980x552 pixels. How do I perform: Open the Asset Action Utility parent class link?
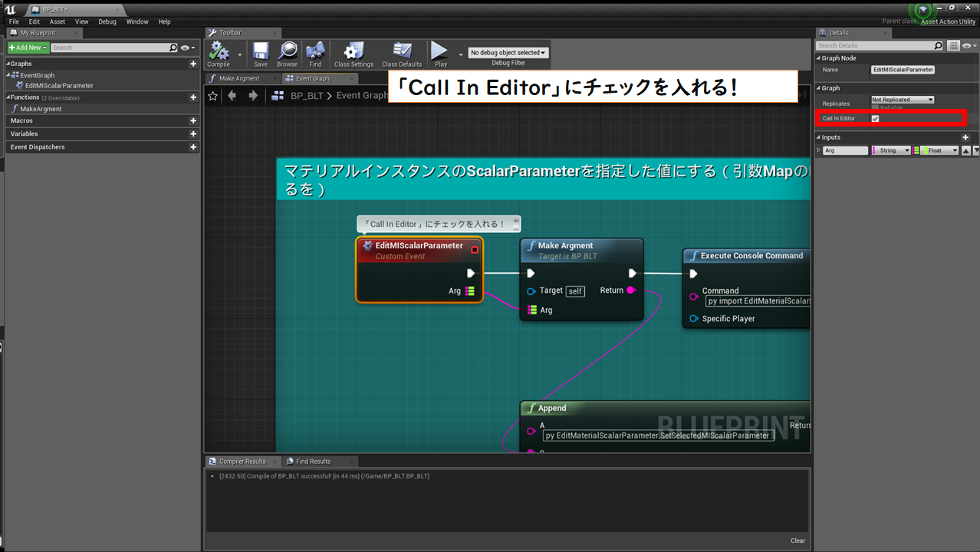(948, 21)
